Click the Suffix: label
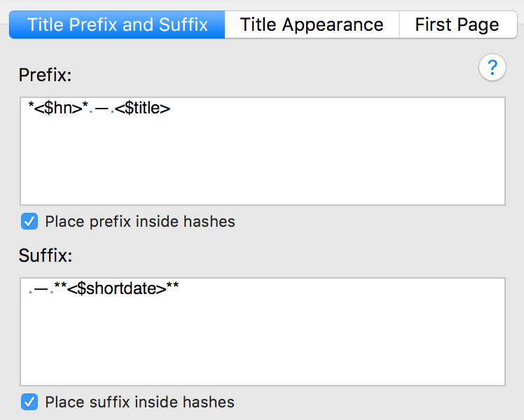Image resolution: width=524 pixels, height=420 pixels. tap(46, 255)
